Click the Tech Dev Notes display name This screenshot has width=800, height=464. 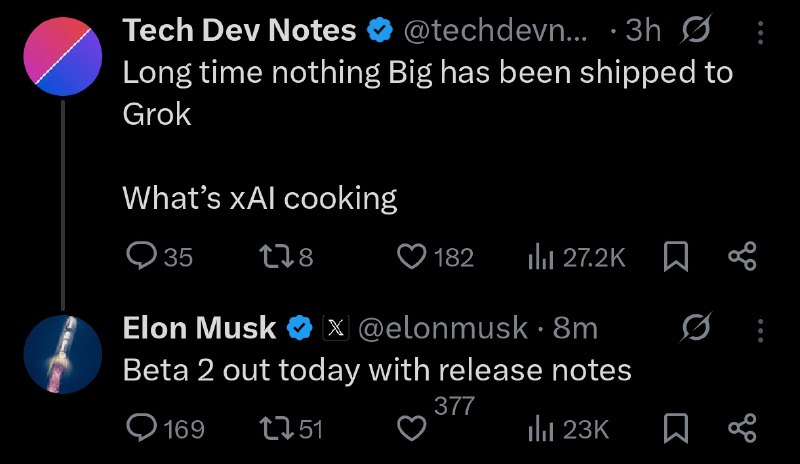(239, 31)
